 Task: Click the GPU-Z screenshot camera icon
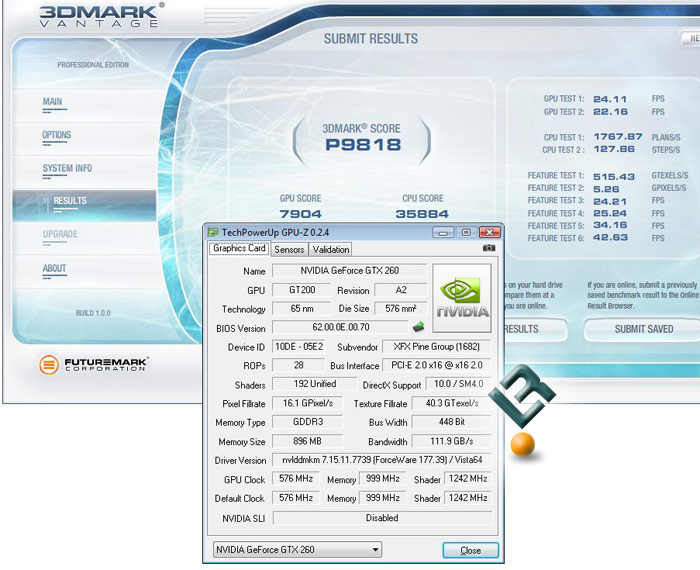click(x=489, y=248)
